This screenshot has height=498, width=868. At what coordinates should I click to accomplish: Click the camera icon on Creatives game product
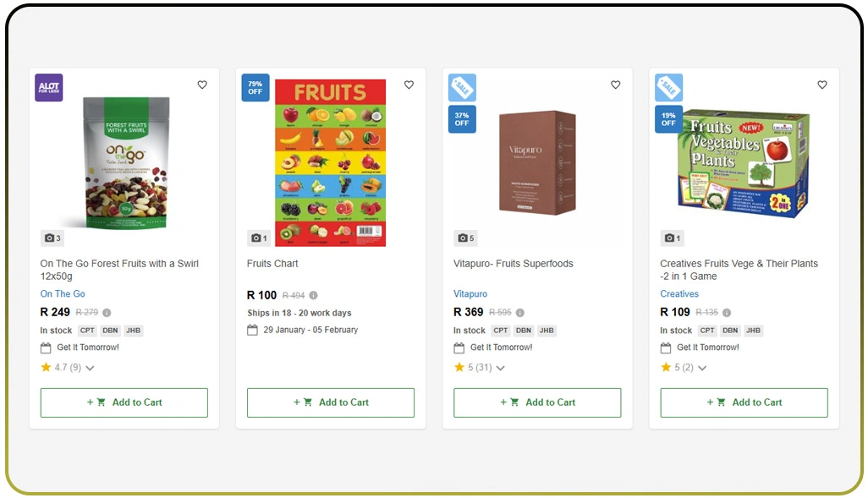point(672,238)
